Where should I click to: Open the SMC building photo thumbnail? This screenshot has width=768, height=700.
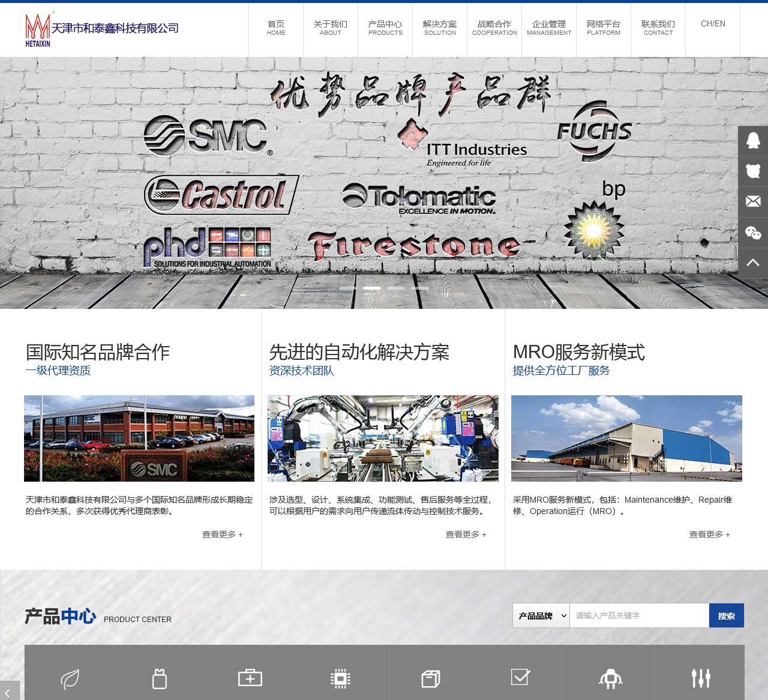coord(139,438)
